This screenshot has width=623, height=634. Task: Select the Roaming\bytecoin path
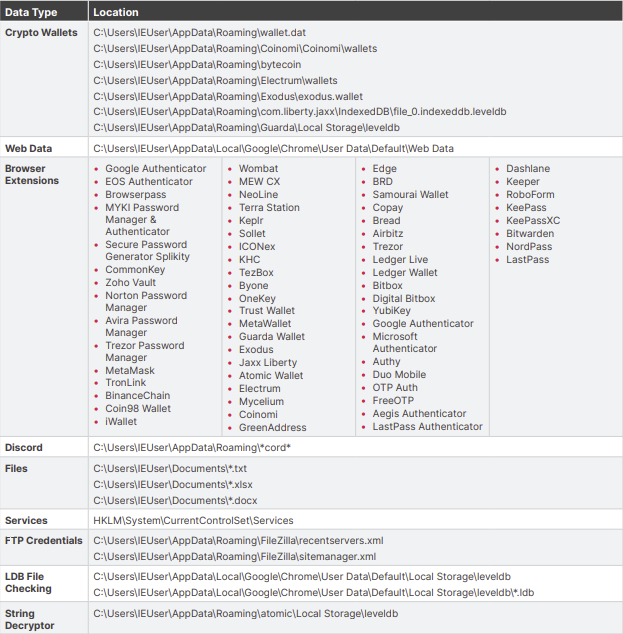point(197,64)
